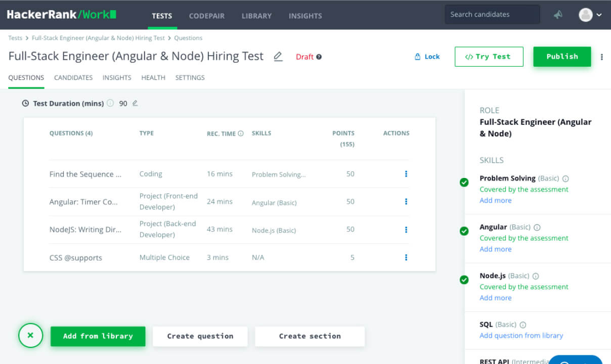
Task: Click the Node.js green check icon
Action: 464,280
